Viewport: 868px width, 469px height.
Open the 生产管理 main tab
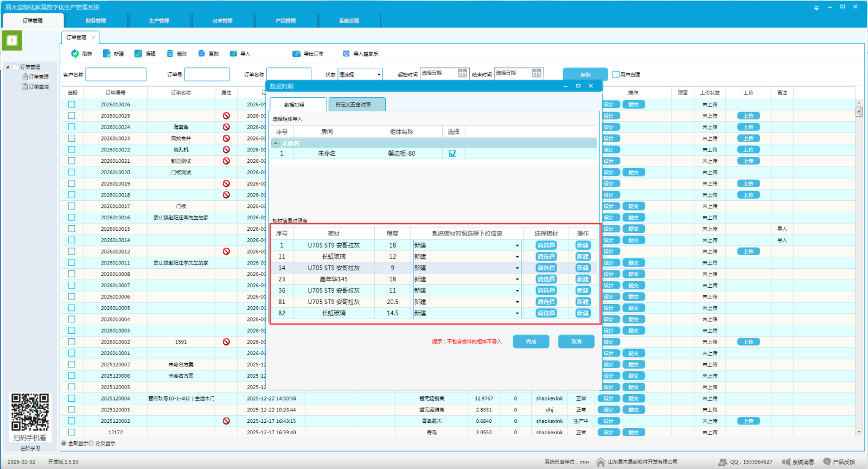(x=159, y=21)
